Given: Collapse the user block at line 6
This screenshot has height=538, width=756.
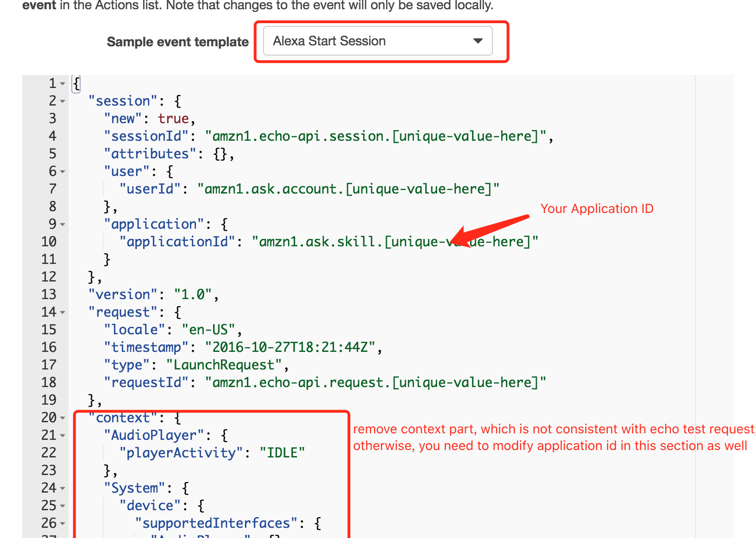Looking at the screenshot, I should tap(63, 172).
